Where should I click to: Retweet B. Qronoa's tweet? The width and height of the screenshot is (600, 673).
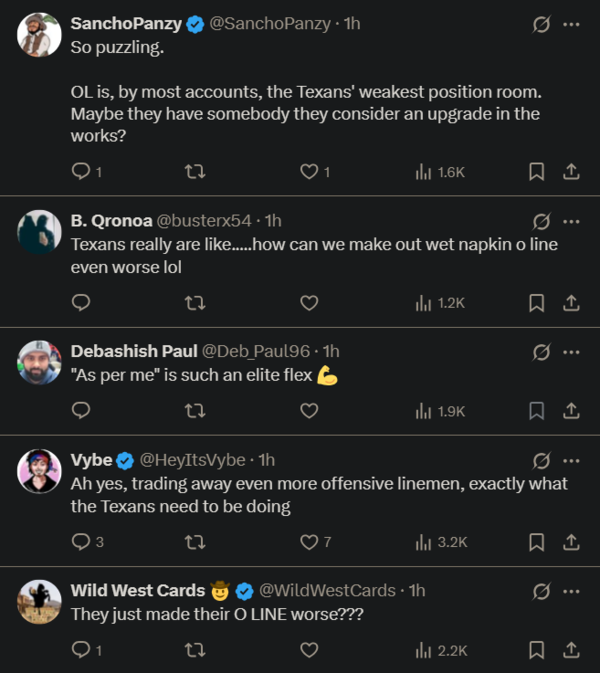196,302
